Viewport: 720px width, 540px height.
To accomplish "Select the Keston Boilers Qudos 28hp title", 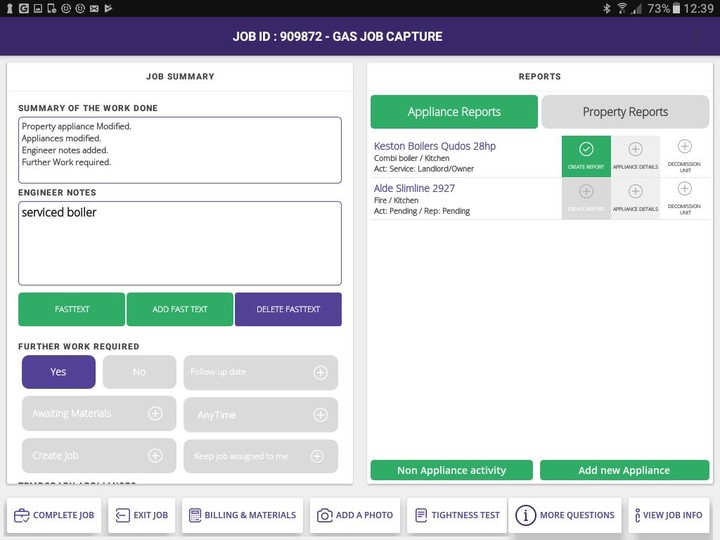I will (x=435, y=146).
